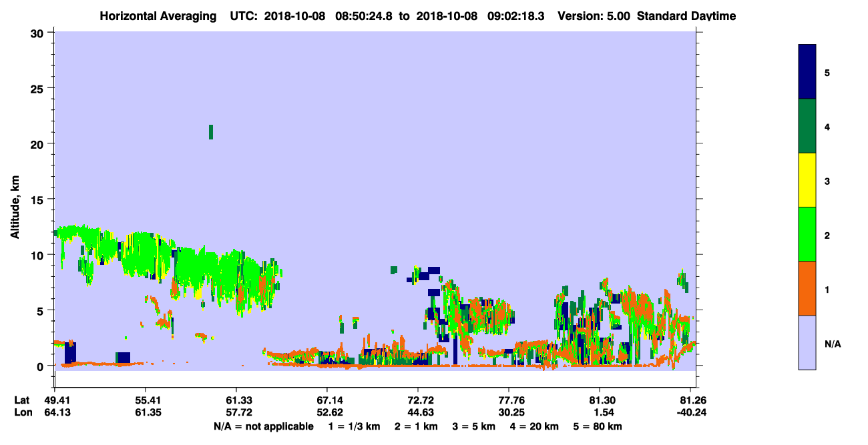868x445 pixels.
Task: Click the orange color bar segment labeled 1
Action: [x=807, y=288]
